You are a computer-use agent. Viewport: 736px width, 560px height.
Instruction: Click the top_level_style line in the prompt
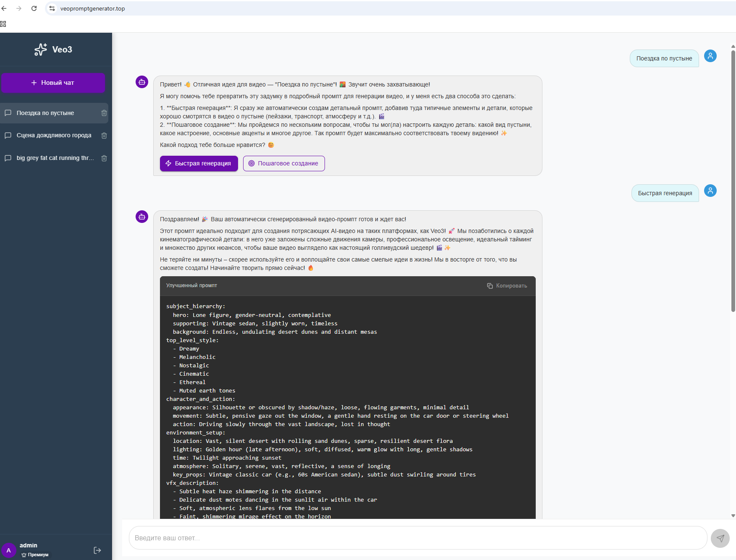click(192, 340)
